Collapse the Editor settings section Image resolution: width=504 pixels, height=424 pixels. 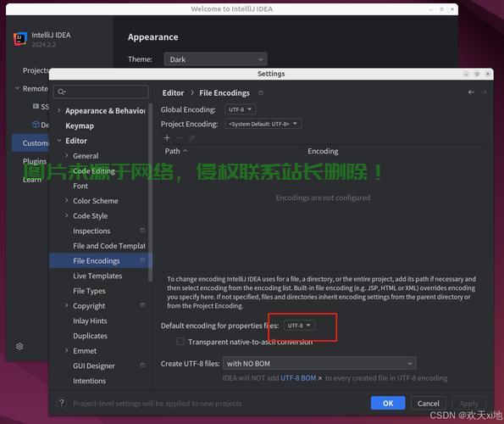59,141
